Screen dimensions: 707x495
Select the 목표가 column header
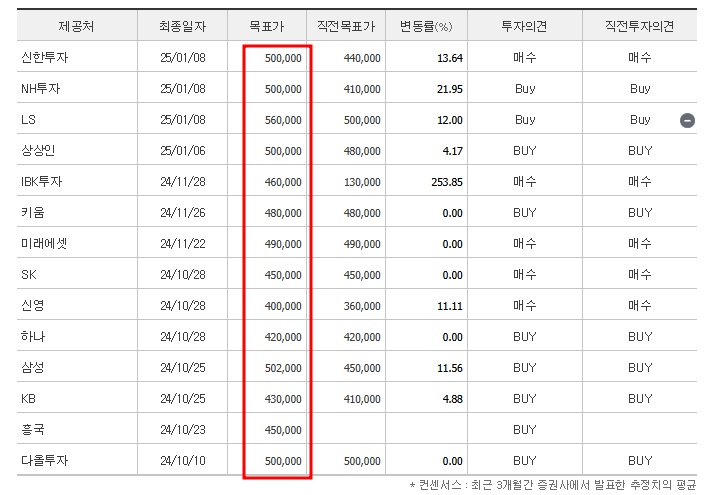(267, 26)
